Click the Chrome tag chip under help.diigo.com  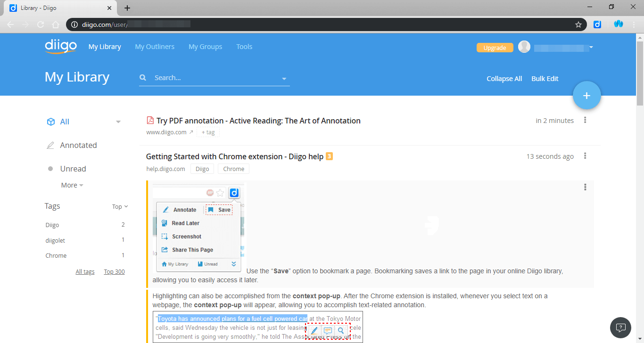(233, 169)
